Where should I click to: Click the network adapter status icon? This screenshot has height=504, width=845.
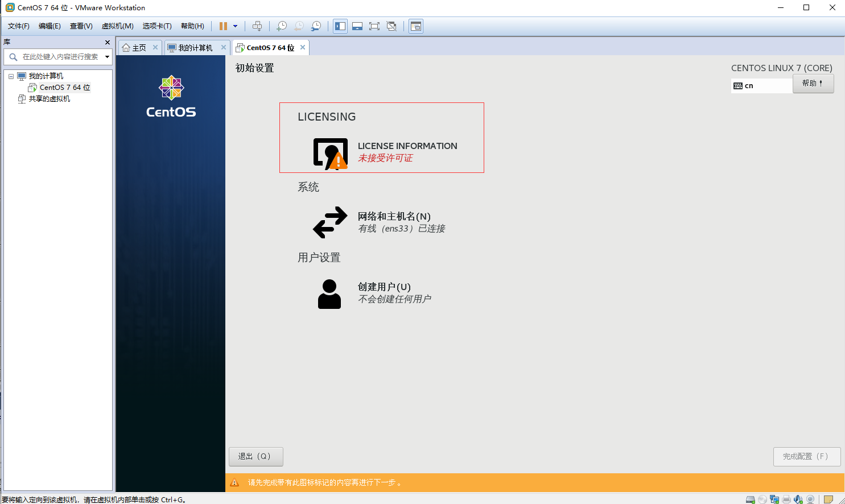774,499
